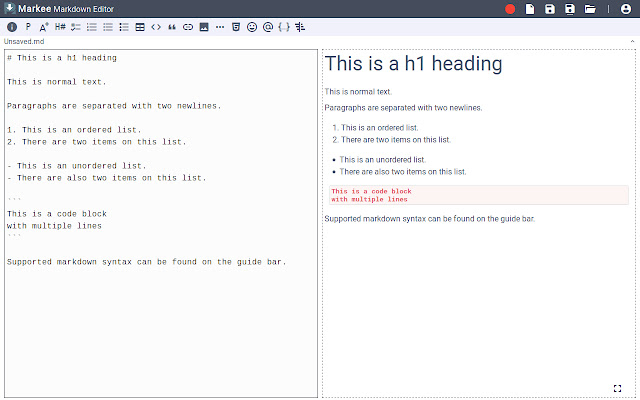Toggle fullscreen preview icon

[x=617, y=388]
